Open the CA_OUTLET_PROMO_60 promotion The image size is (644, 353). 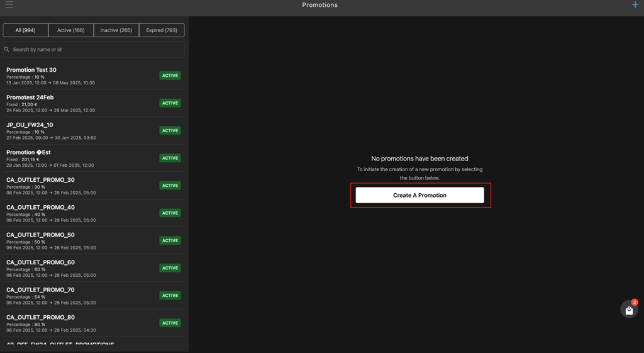coord(94,268)
